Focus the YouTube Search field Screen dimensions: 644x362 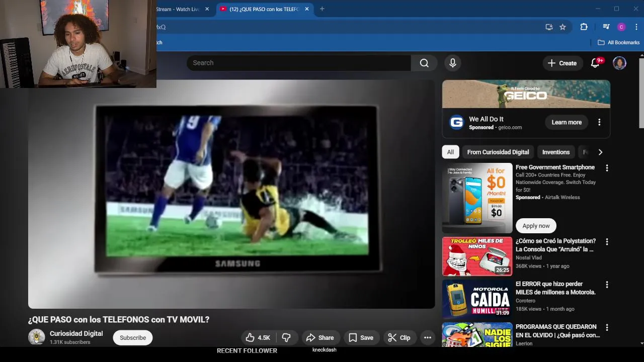299,63
